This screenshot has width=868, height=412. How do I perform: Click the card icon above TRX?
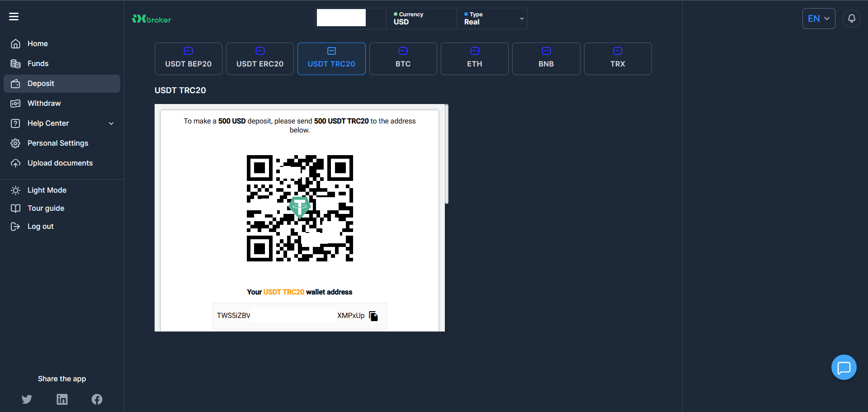coord(618,51)
